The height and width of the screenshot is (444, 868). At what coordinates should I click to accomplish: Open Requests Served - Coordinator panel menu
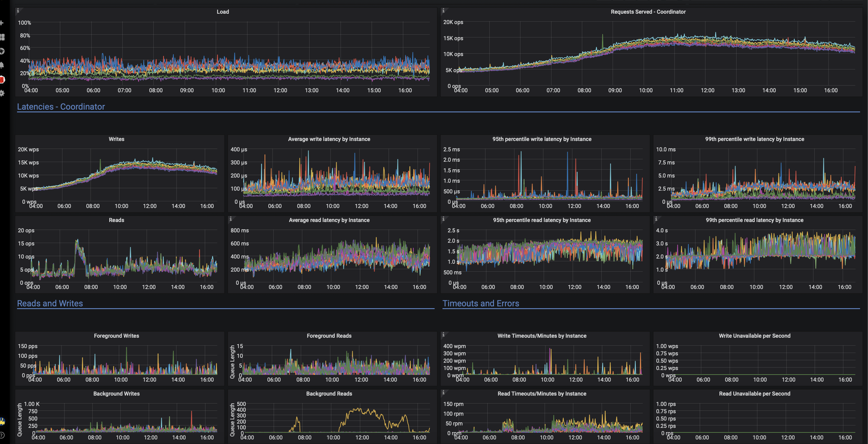(x=648, y=12)
